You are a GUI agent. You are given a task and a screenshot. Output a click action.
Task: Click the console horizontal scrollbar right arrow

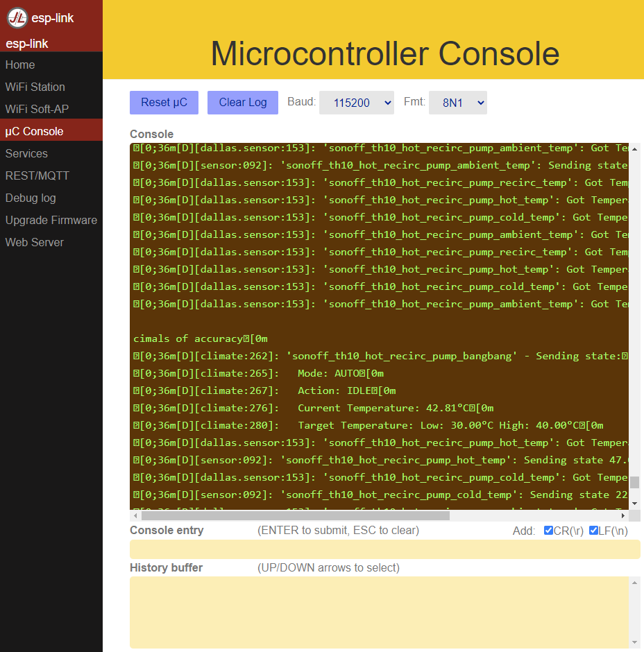[623, 515]
